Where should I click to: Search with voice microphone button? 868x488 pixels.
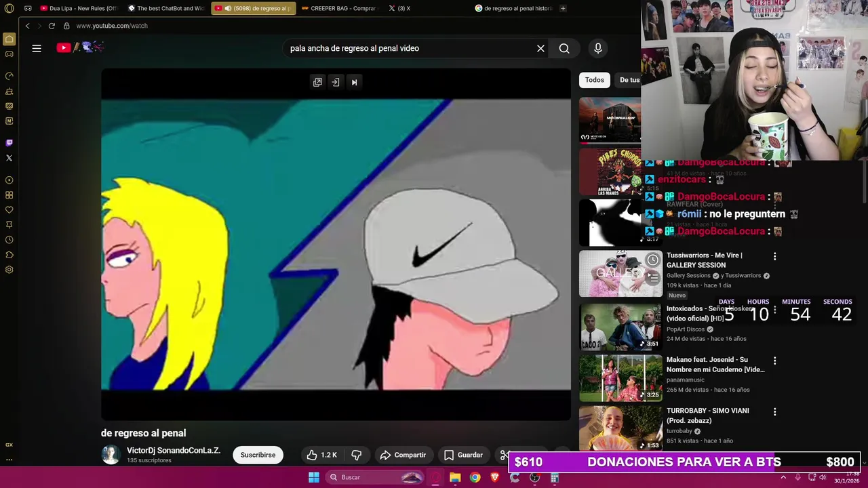pos(597,48)
